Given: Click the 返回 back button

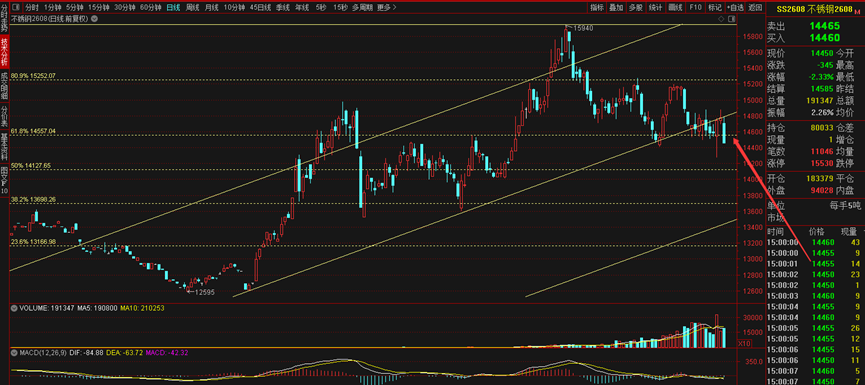Looking at the screenshot, I should [x=754, y=7].
